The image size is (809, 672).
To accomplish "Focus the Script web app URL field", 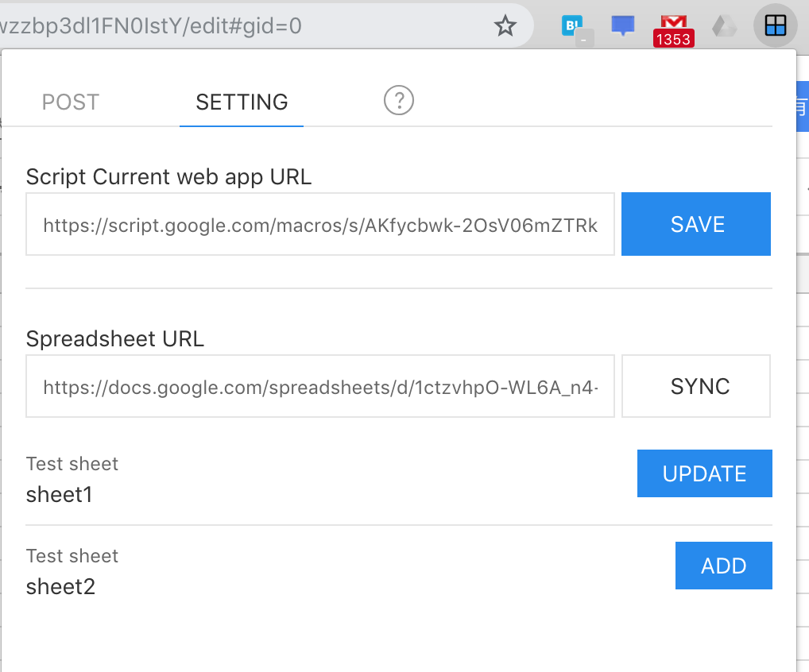I will [x=320, y=225].
